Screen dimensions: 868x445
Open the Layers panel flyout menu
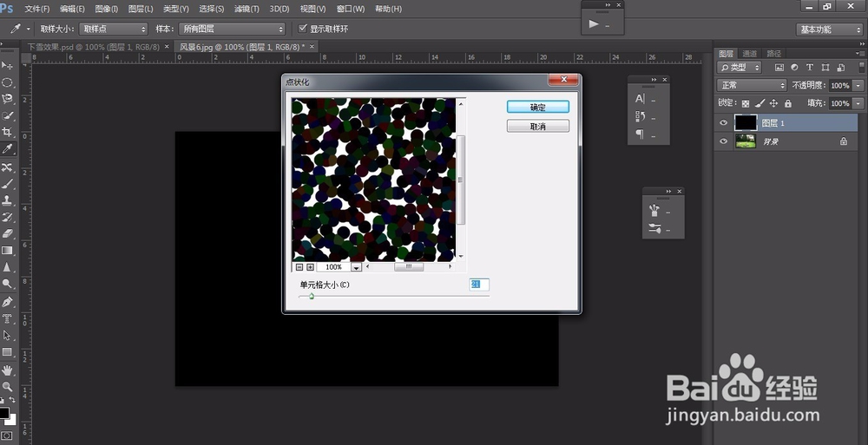(x=859, y=53)
